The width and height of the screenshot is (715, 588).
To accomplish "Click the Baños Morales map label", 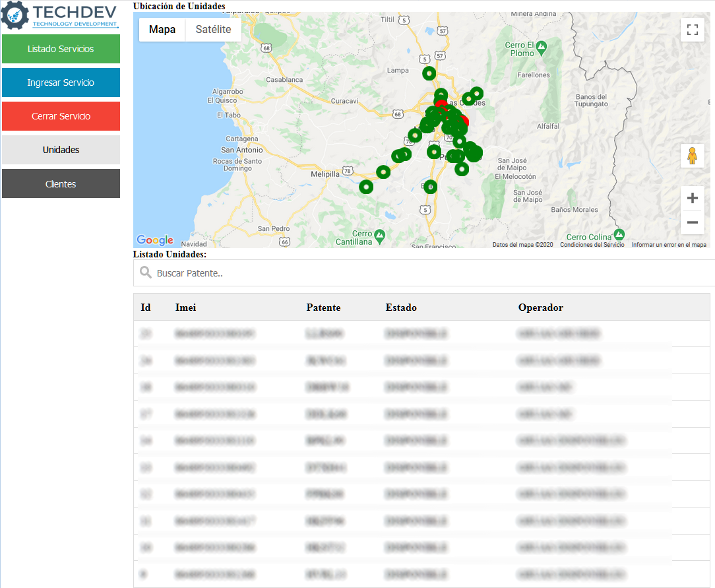I will coord(574,210).
